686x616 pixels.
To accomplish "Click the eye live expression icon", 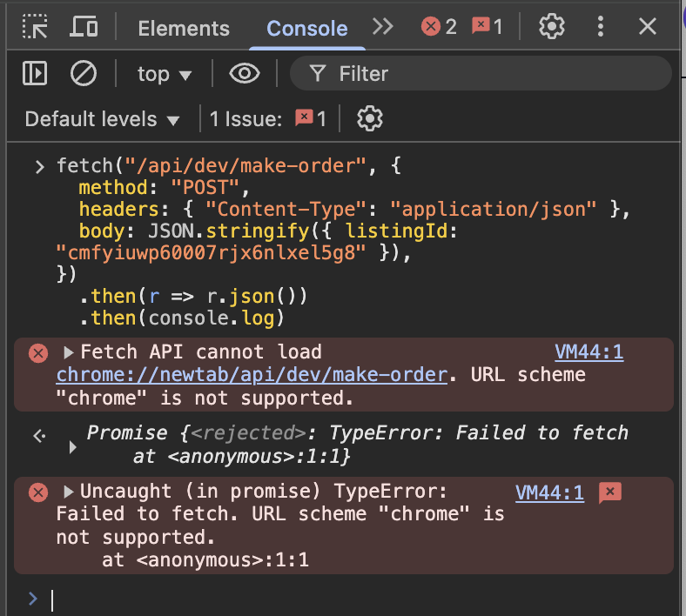I will click(245, 74).
